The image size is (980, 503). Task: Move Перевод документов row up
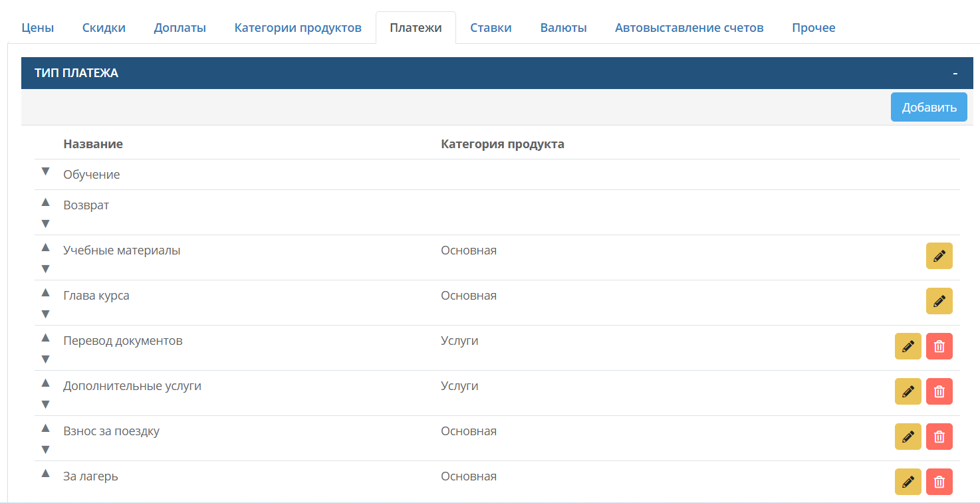coord(45,338)
